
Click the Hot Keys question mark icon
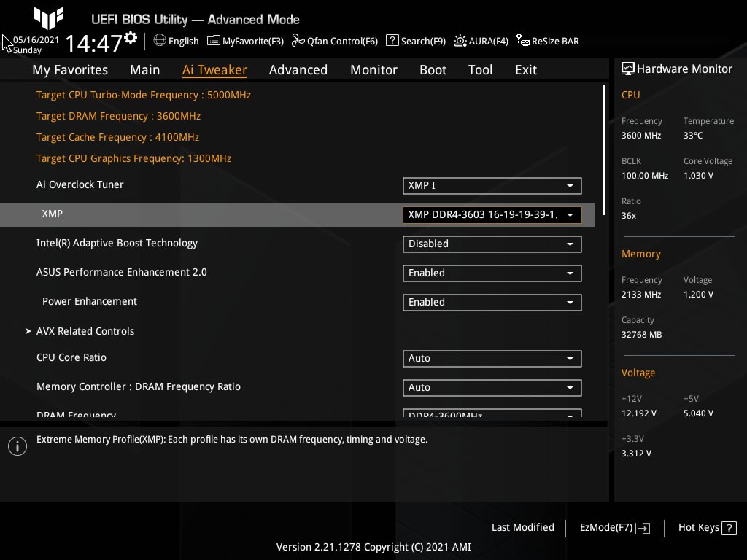point(729,528)
